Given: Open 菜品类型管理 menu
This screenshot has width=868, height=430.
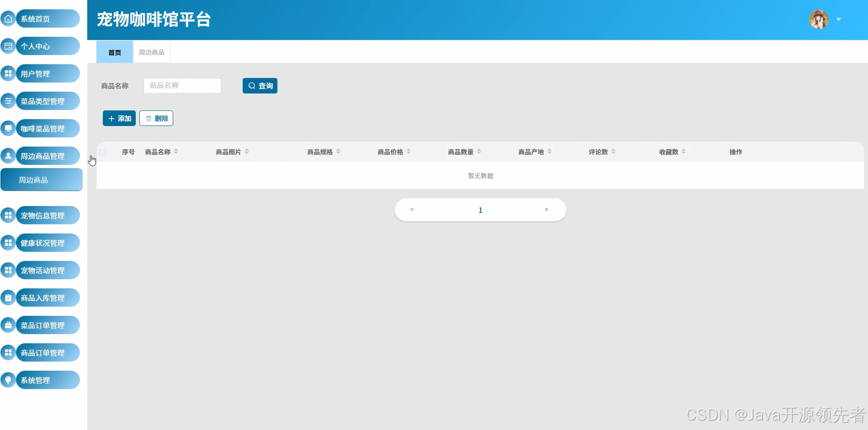Looking at the screenshot, I should coord(47,101).
